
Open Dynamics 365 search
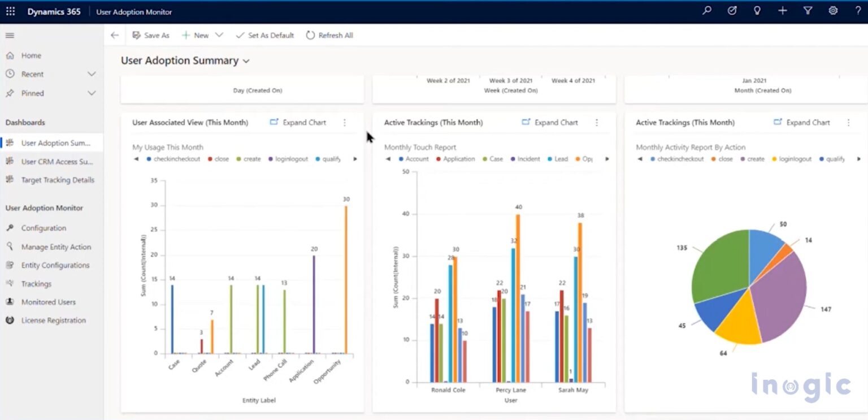tap(706, 10)
